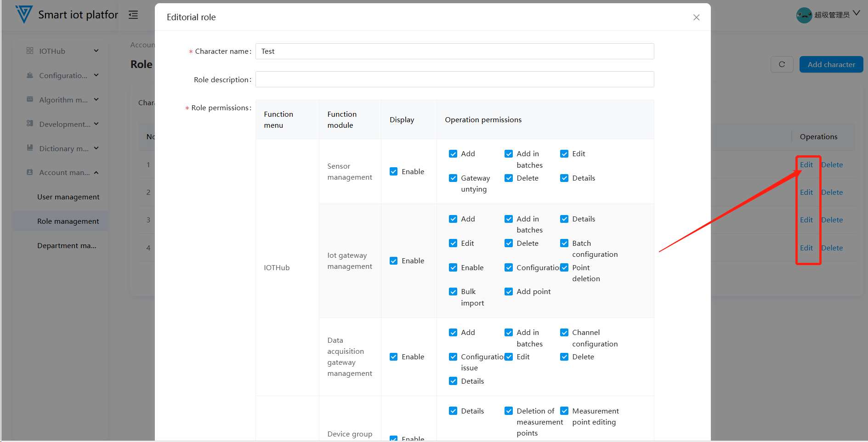Collapse the Account management menu
This screenshot has width=868, height=442.
click(96, 173)
